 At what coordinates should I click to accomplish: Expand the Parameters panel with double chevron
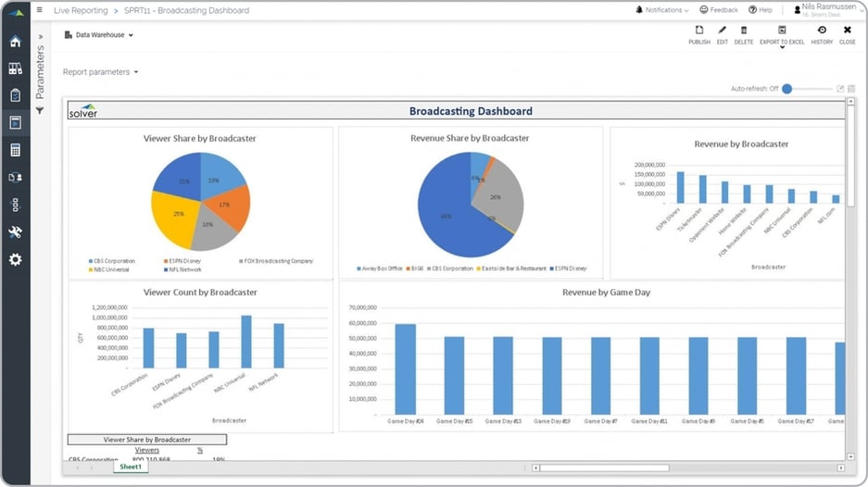point(40,38)
